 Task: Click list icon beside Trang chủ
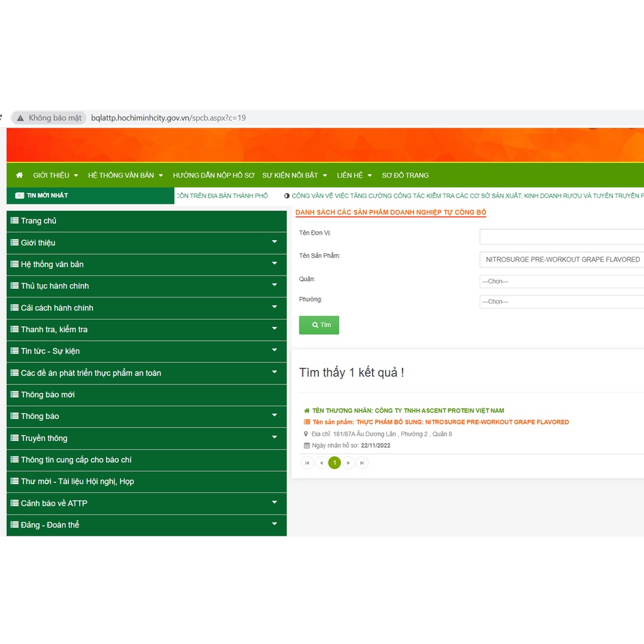(x=14, y=221)
